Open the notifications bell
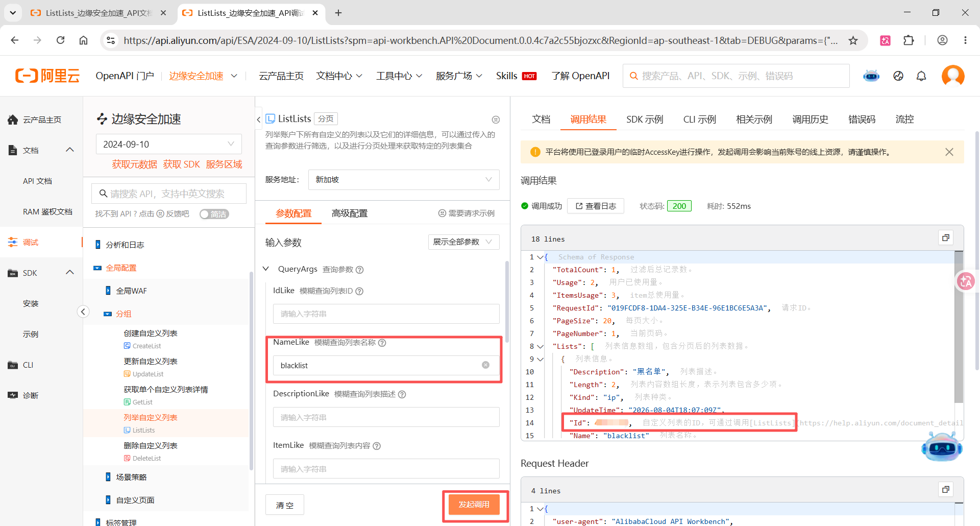 (921, 76)
